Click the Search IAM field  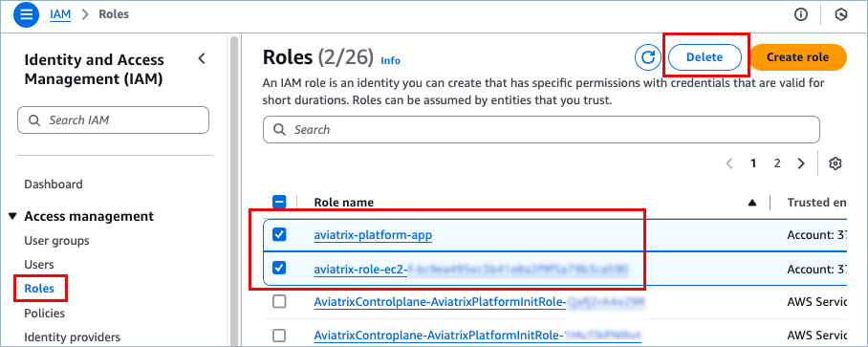pos(113,120)
